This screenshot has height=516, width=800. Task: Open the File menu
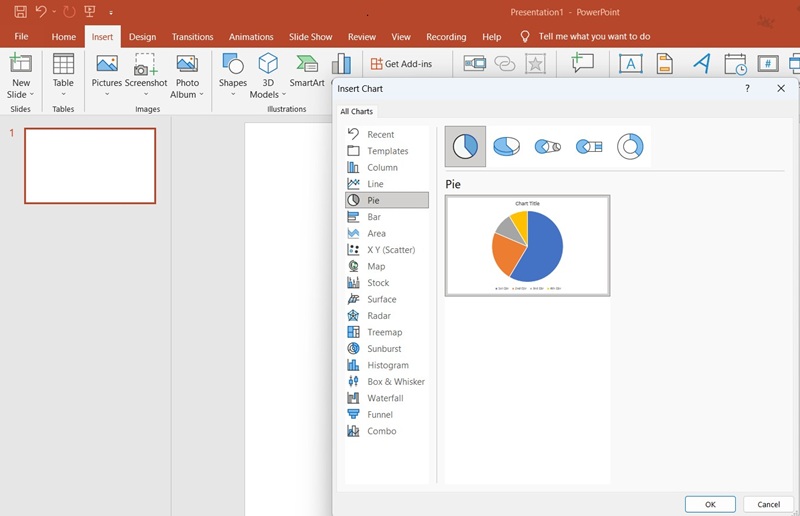point(21,37)
